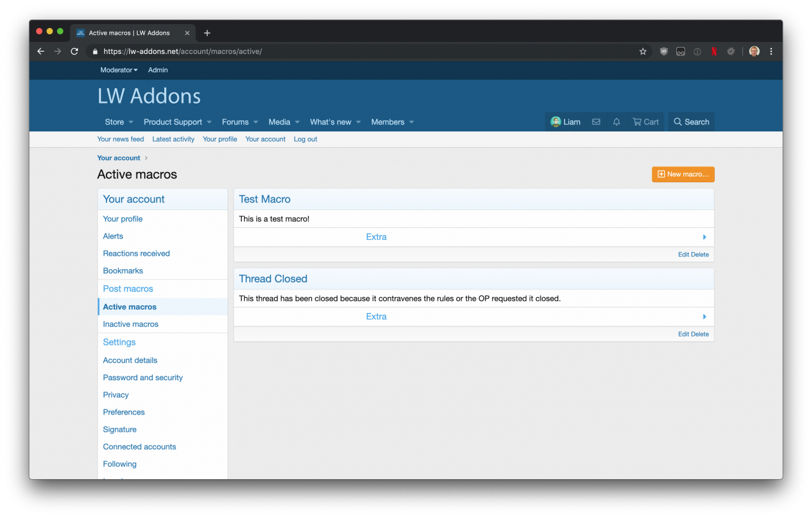Expand the Store menu arrow
The width and height of the screenshot is (812, 518).
pyautogui.click(x=131, y=122)
